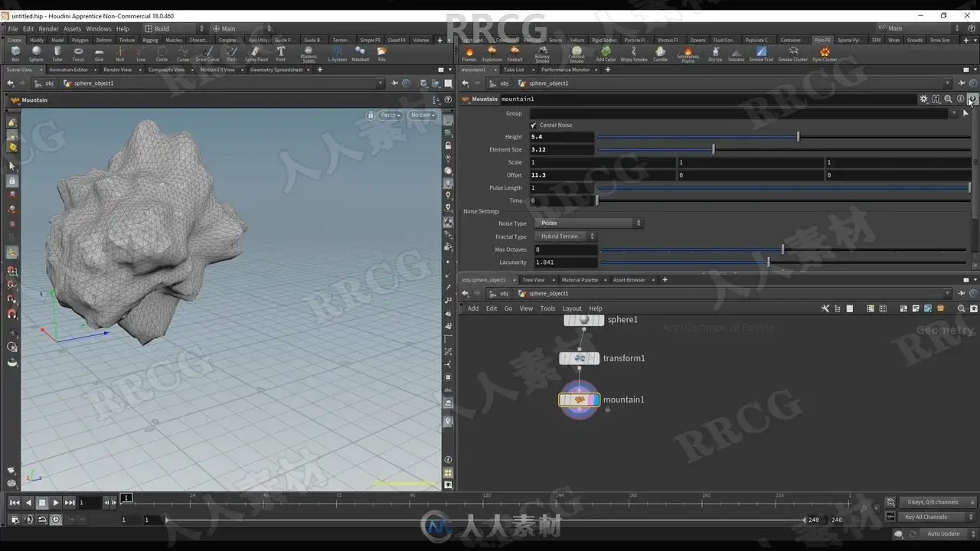Select the sphere1 node
The height and width of the screenshot is (551, 980).
point(583,320)
